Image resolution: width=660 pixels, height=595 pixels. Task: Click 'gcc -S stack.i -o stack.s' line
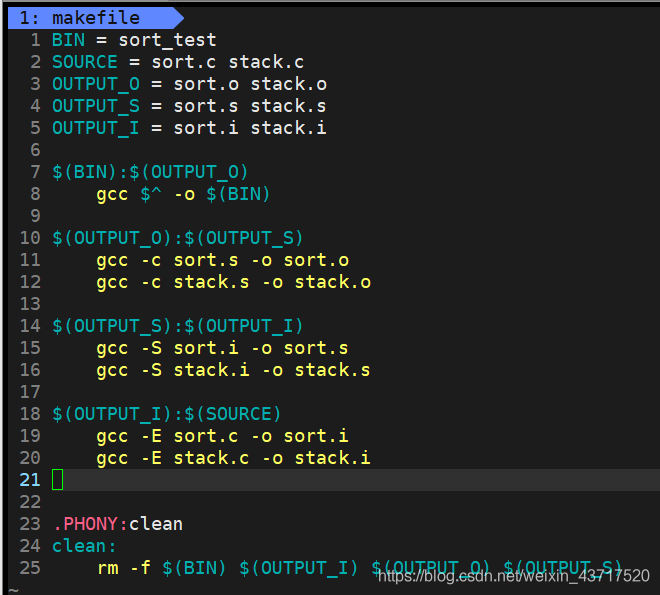[234, 370]
